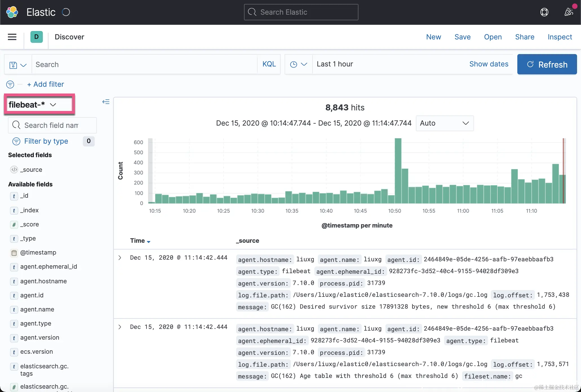The image size is (581, 392).
Task: Open the help lifebuoy icon
Action: click(544, 12)
